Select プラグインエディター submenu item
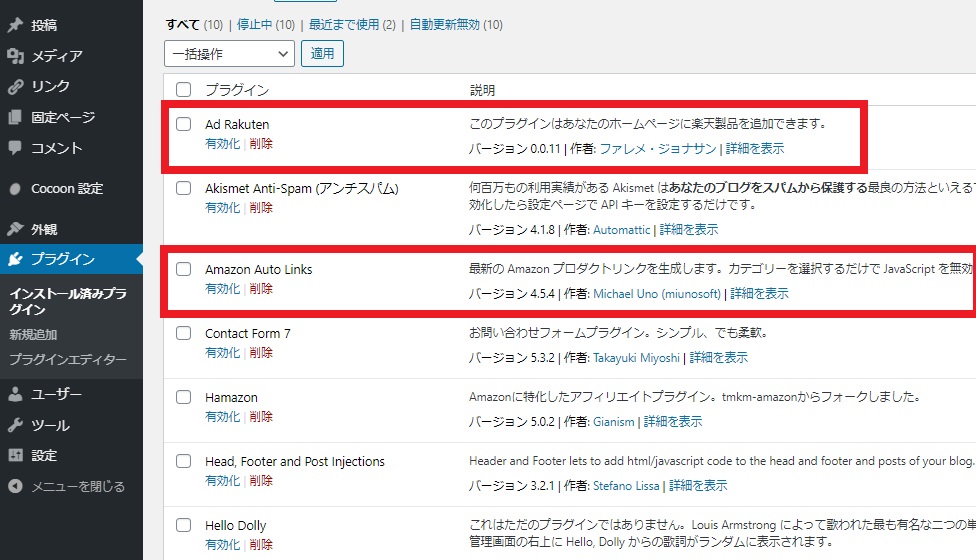 68,359
